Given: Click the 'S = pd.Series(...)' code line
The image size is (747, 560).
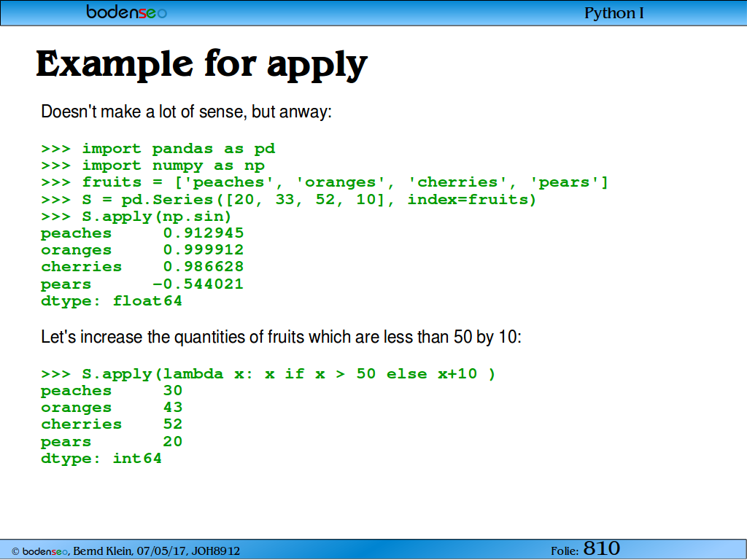Looking at the screenshot, I should [289, 200].
